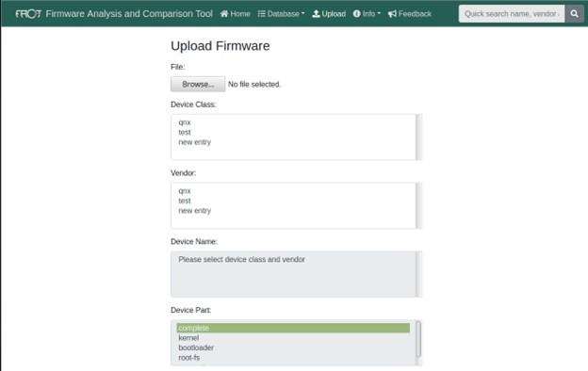This screenshot has height=371, width=588.
Task: Go to the Upload page
Action: [x=329, y=14]
